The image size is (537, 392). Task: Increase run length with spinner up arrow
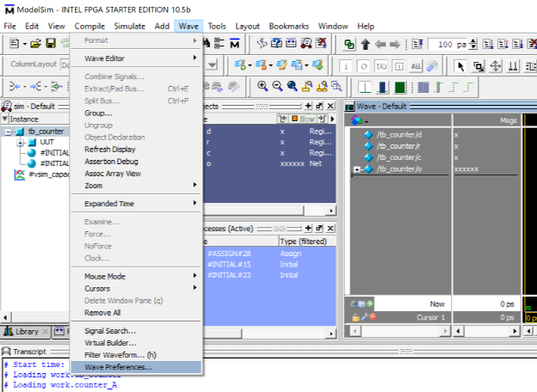475,41
